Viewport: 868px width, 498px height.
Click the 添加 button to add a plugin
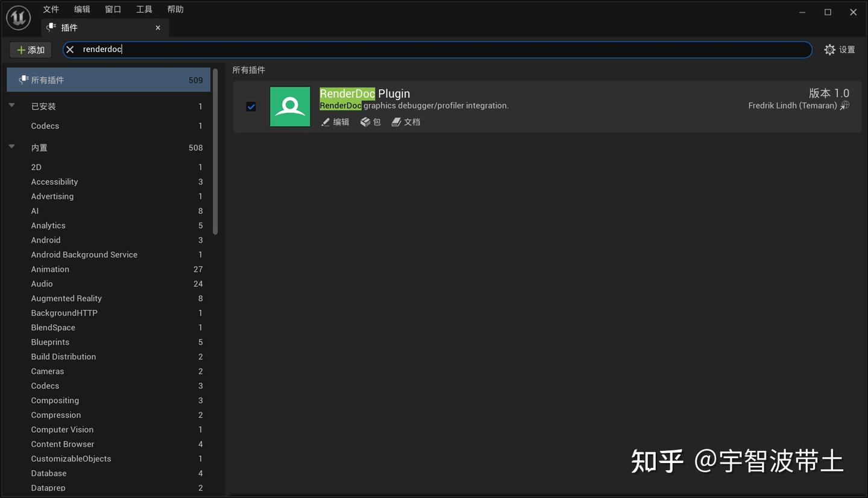pyautogui.click(x=30, y=49)
